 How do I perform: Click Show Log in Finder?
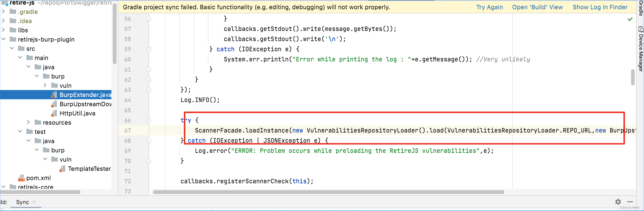(x=600, y=7)
